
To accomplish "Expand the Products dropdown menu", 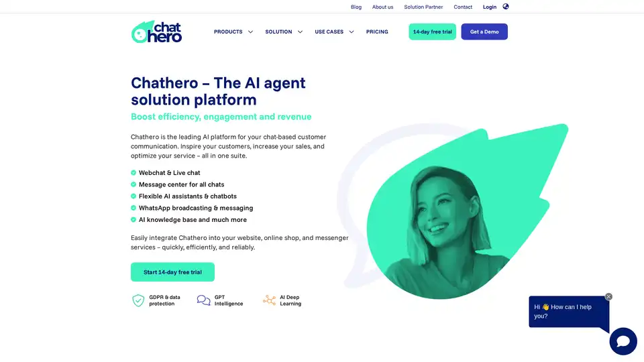I will coord(233,32).
